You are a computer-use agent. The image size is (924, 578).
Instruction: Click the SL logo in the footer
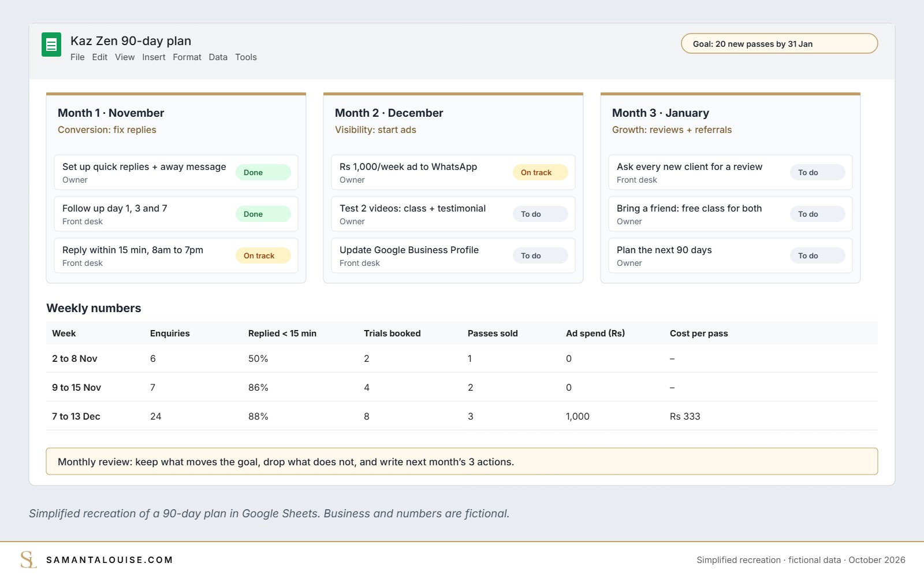[x=28, y=560]
